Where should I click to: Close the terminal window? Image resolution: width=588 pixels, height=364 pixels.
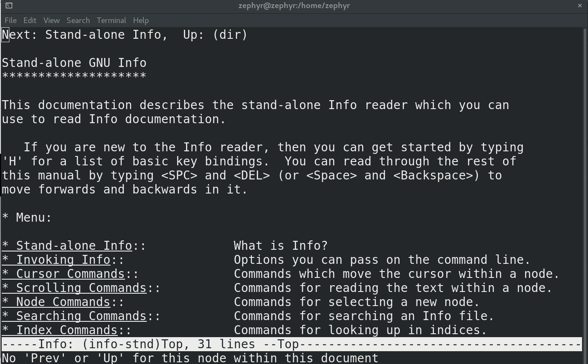click(579, 6)
